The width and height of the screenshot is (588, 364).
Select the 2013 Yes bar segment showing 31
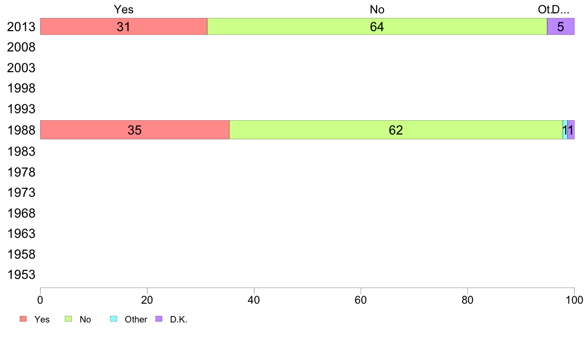pyautogui.click(x=123, y=27)
